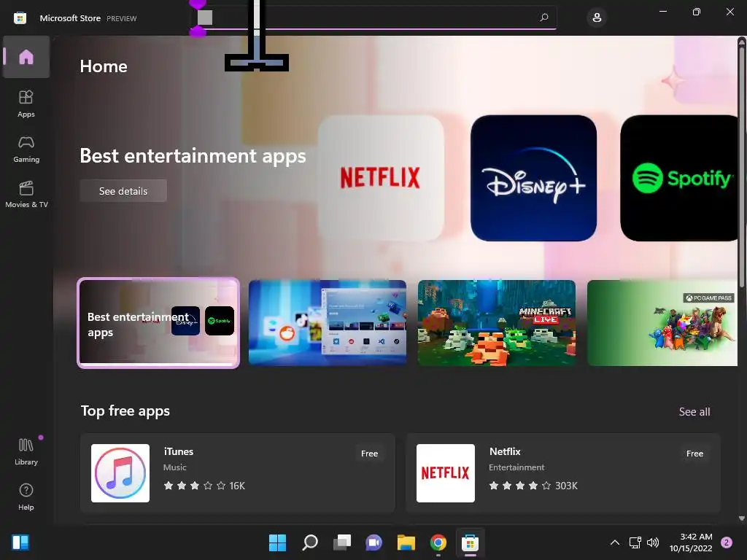
Task: Open File Explorer from the taskbar
Action: click(406, 542)
